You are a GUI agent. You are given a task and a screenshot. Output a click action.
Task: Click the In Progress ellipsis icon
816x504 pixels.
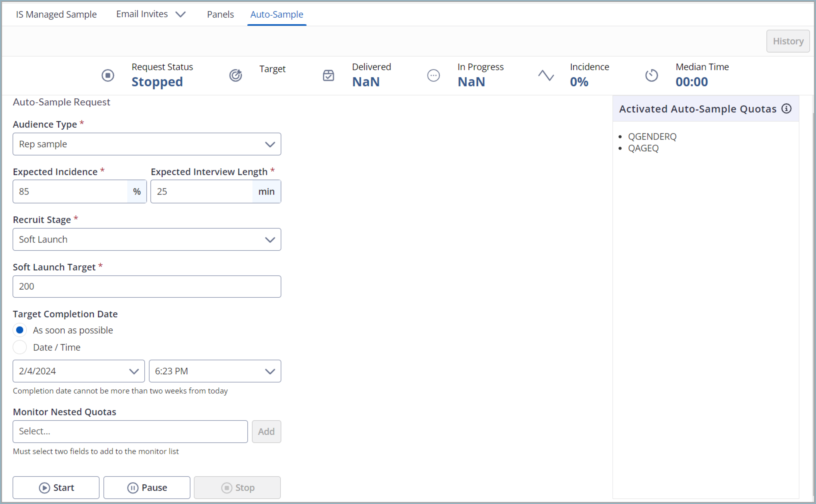(433, 75)
